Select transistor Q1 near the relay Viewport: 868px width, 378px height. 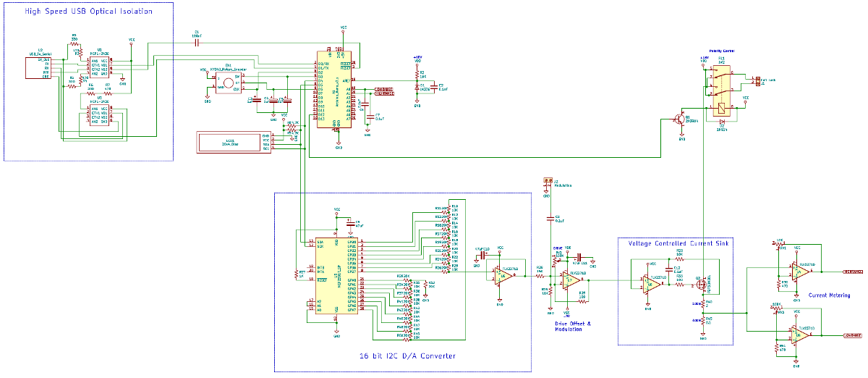(x=679, y=119)
